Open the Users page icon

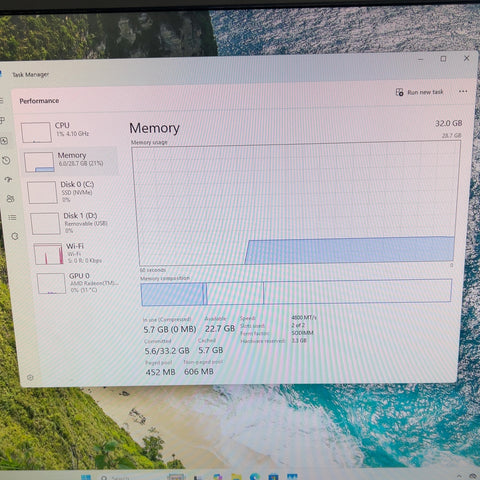click(10, 199)
